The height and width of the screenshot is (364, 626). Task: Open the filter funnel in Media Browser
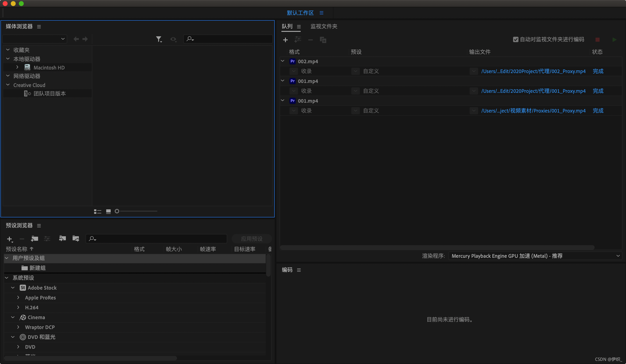coord(158,39)
